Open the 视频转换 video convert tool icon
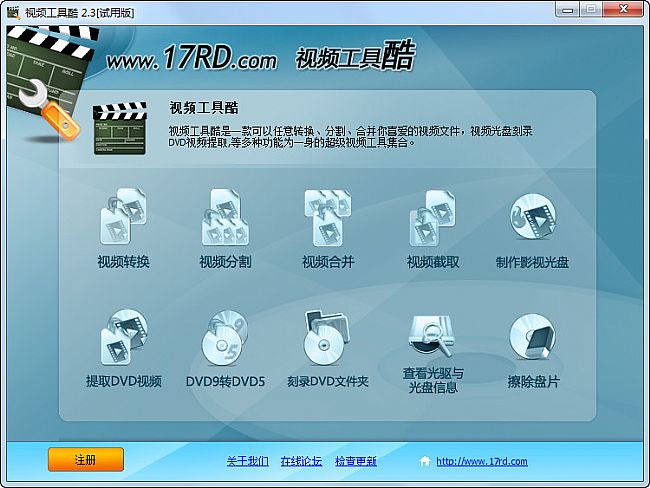Viewport: 650px width, 488px height. pyautogui.click(x=123, y=217)
